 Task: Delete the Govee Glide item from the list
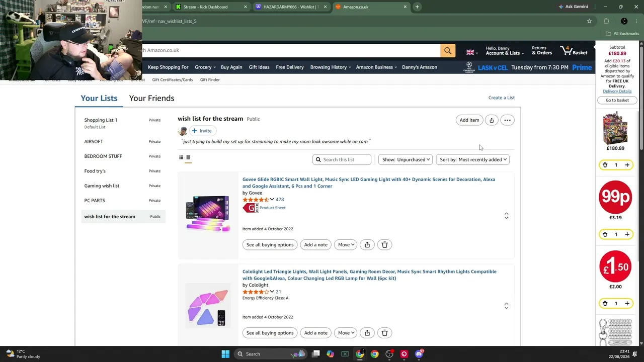tap(384, 245)
